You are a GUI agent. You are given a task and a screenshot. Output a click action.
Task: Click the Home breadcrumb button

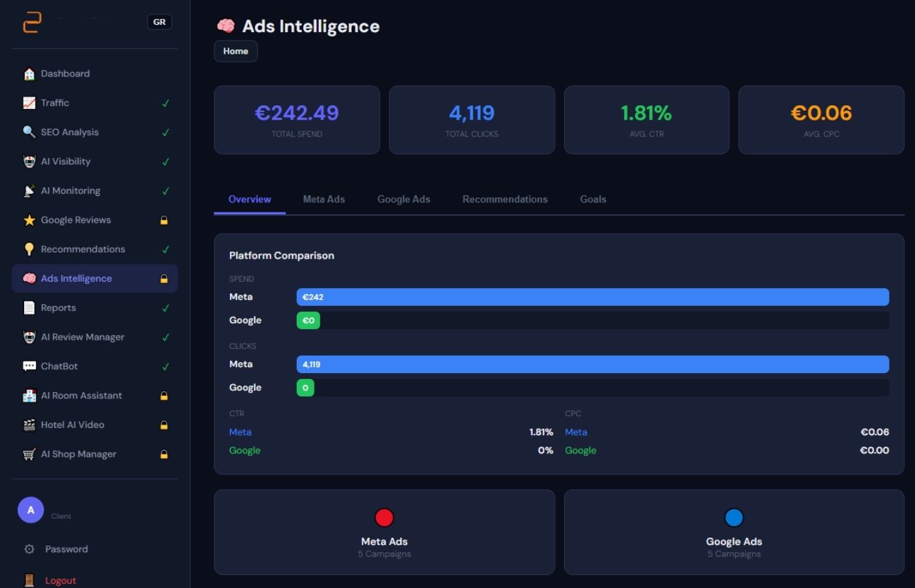[x=236, y=51]
